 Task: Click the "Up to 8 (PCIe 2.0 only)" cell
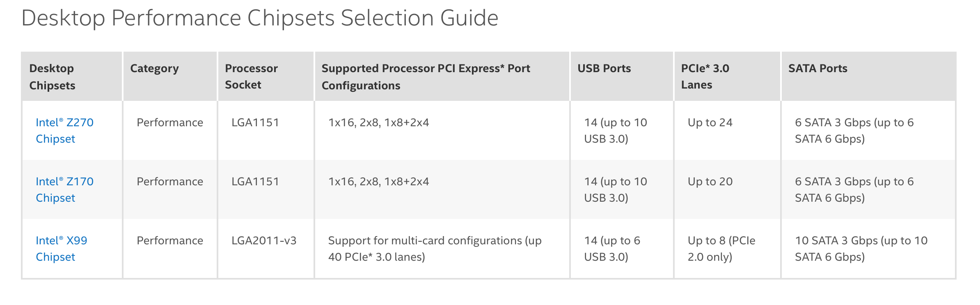pos(721,248)
